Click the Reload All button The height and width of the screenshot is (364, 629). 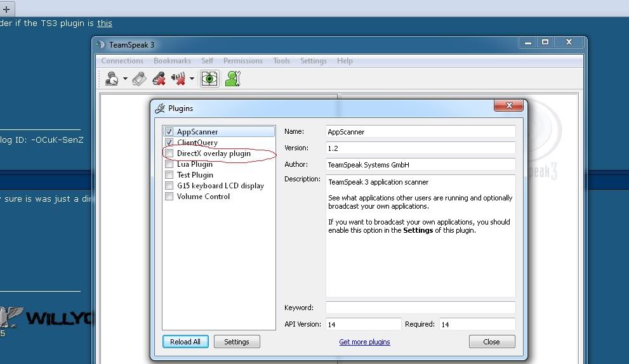[x=185, y=342]
